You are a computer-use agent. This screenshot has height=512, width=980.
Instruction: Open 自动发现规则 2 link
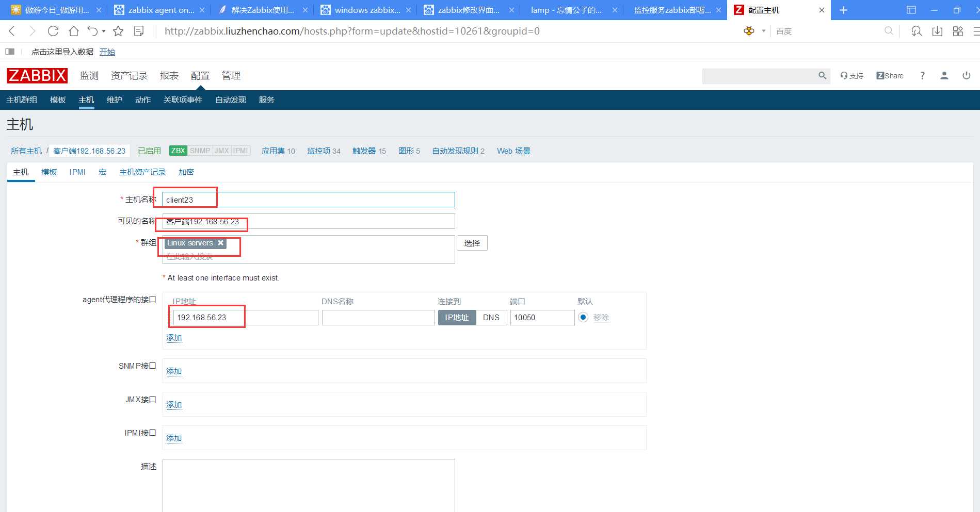pyautogui.click(x=458, y=151)
